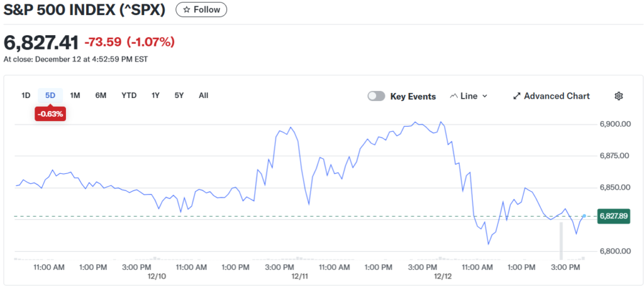This screenshot has height=287, width=644.
Task: Click the star icon in Follow button
Action: tap(186, 9)
